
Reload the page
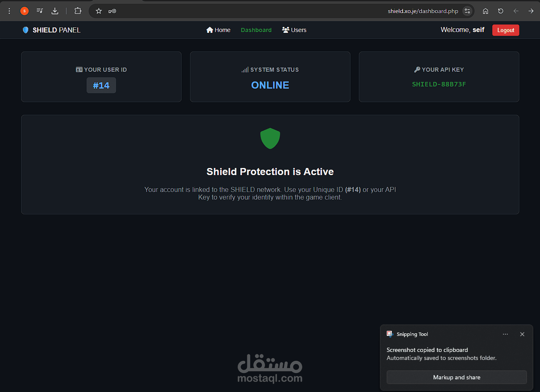501,11
